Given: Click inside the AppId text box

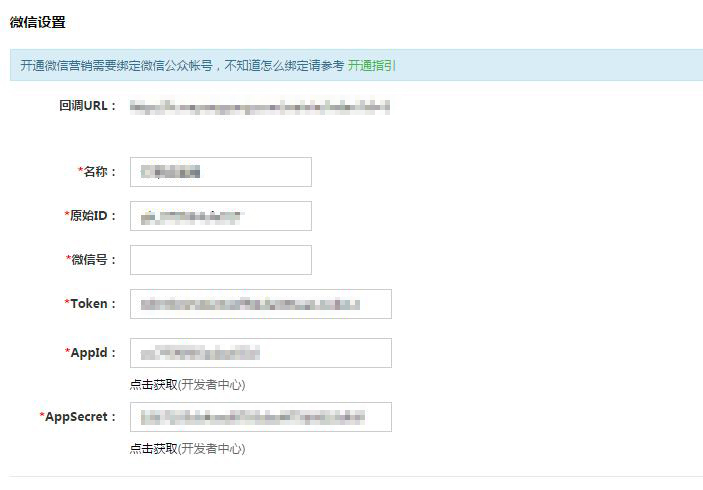Looking at the screenshot, I should pos(260,353).
